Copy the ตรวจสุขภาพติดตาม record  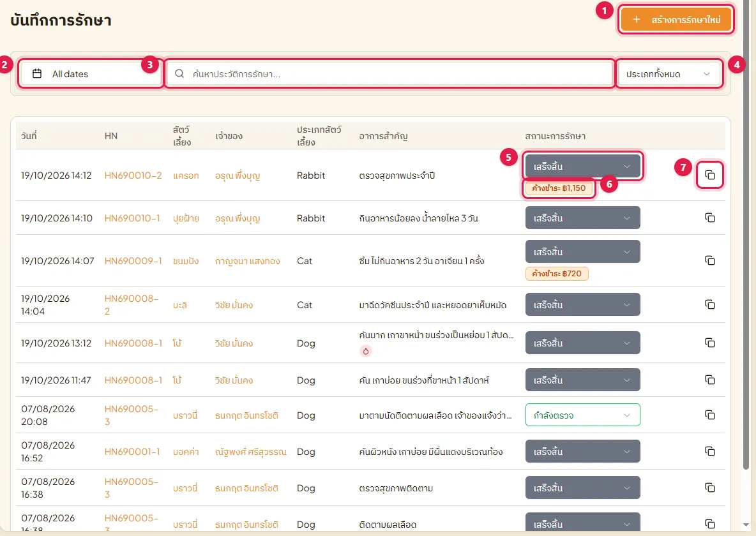(710, 488)
